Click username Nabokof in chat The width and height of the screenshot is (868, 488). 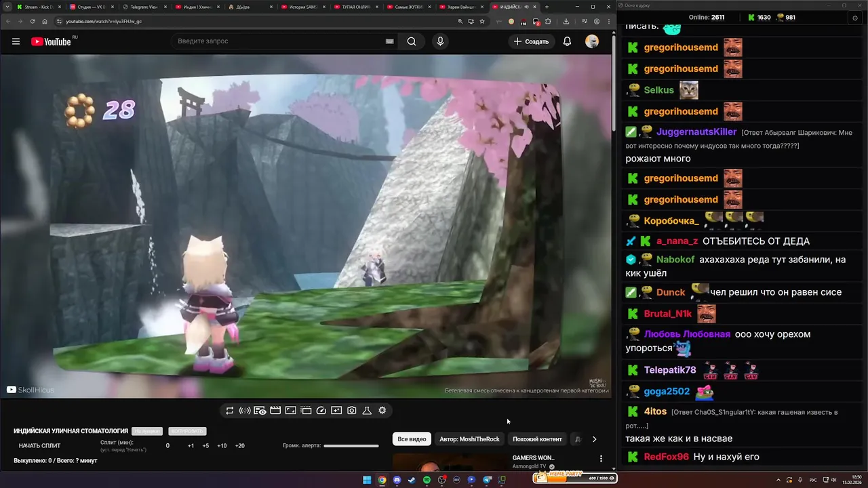(x=675, y=260)
